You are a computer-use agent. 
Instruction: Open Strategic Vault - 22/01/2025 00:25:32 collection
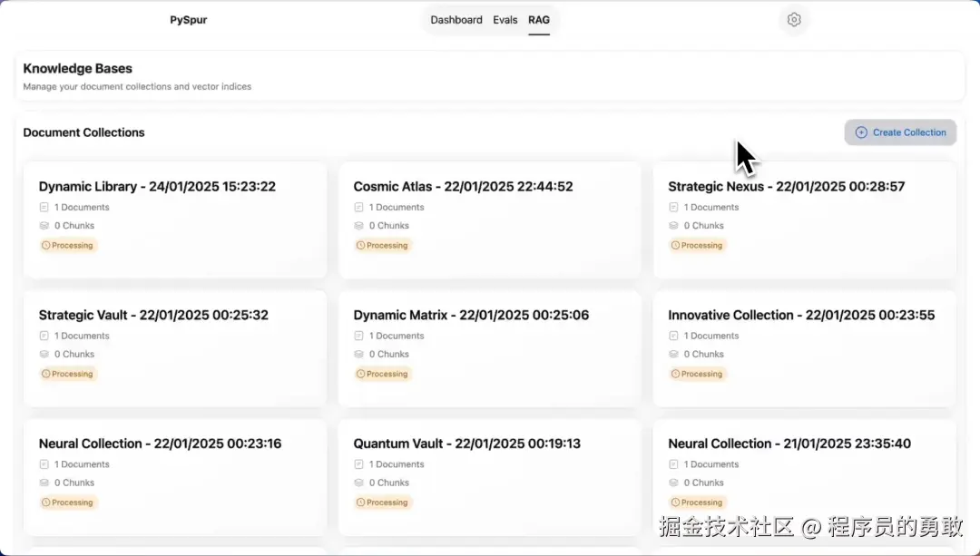pos(175,348)
